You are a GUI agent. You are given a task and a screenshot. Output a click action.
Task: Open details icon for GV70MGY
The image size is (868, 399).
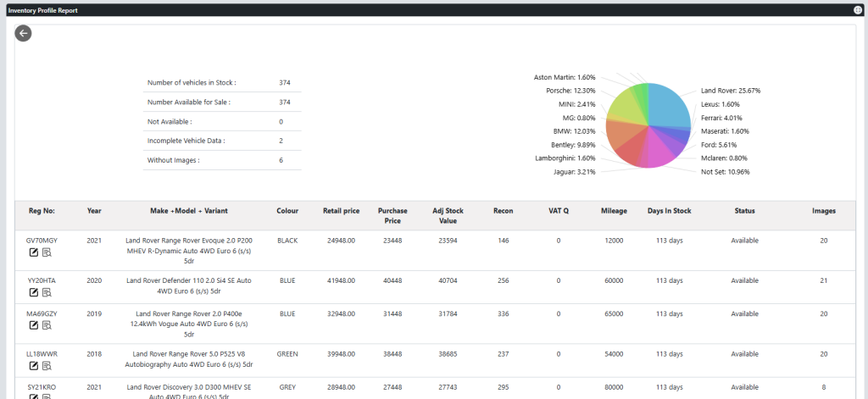[47, 252]
